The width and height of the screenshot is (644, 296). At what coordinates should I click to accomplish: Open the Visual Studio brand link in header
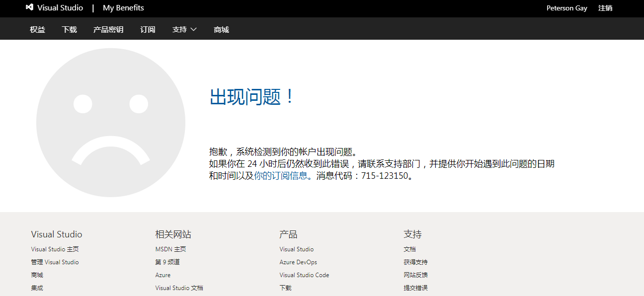coord(60,8)
